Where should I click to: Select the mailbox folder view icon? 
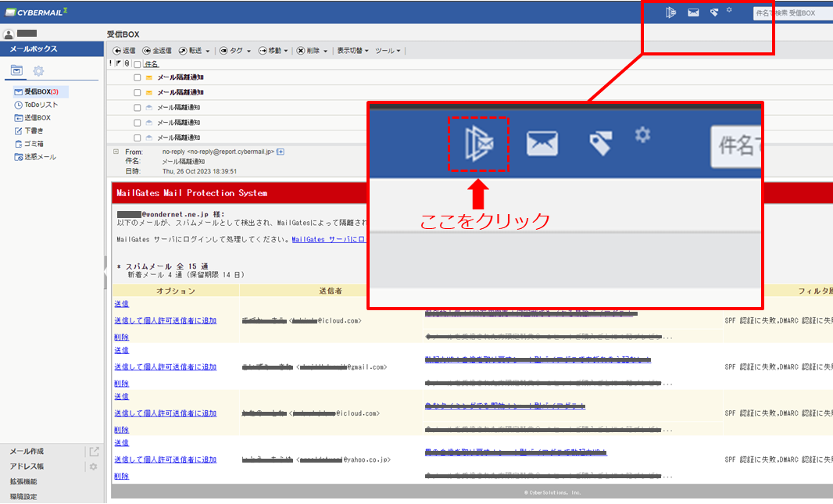(x=17, y=70)
